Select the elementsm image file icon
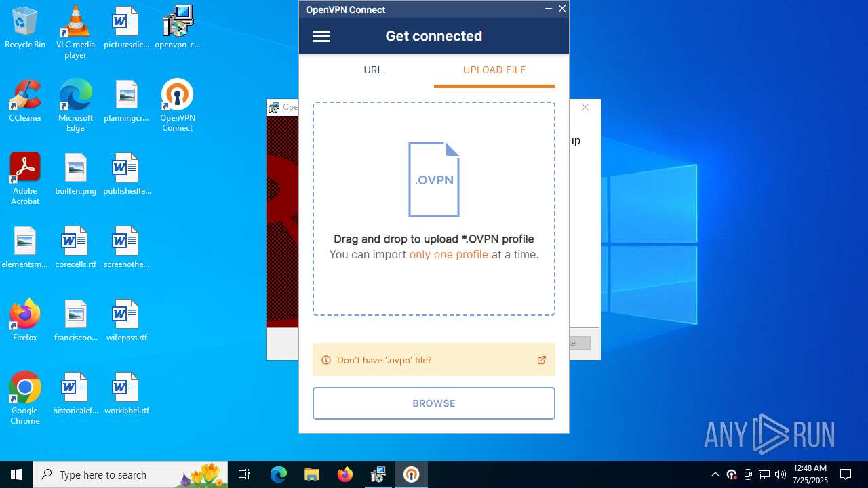Viewport: 868px width, 488px height. pos(25,247)
